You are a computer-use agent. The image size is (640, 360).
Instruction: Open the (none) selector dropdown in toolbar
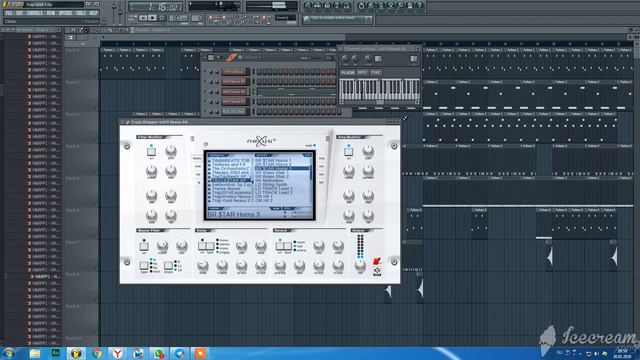click(285, 18)
